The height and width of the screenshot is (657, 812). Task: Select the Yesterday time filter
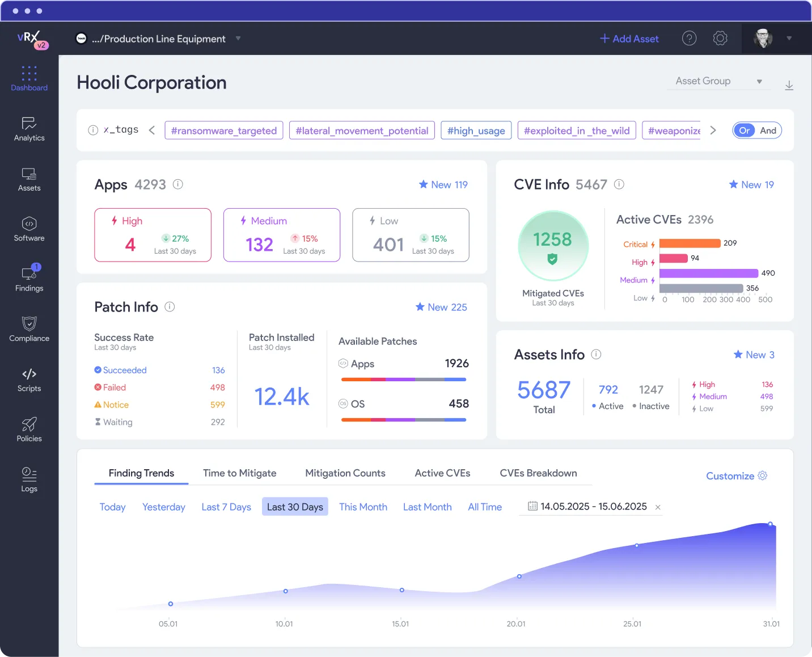(x=164, y=507)
